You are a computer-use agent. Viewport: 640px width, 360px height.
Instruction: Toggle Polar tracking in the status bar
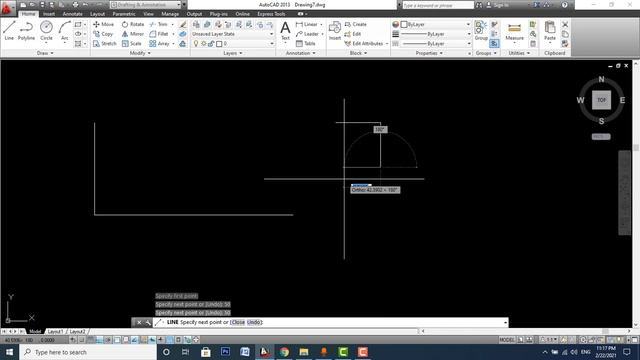(x=108, y=340)
